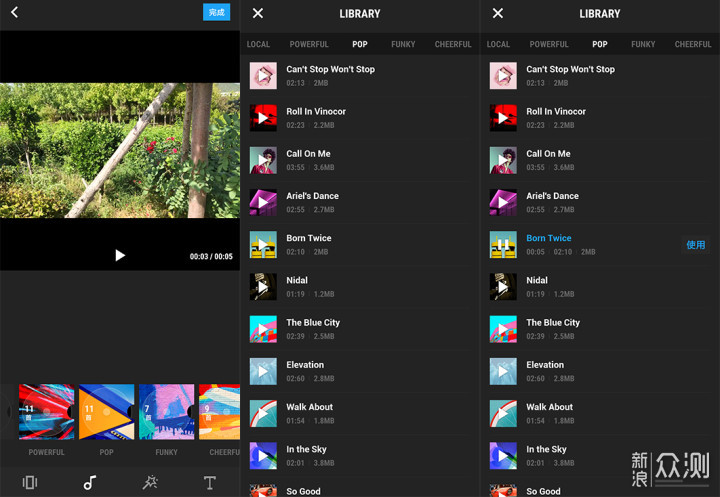Choose the FUNKY music theme thumbnail
Image resolution: width=720 pixels, height=497 pixels.
166,412
